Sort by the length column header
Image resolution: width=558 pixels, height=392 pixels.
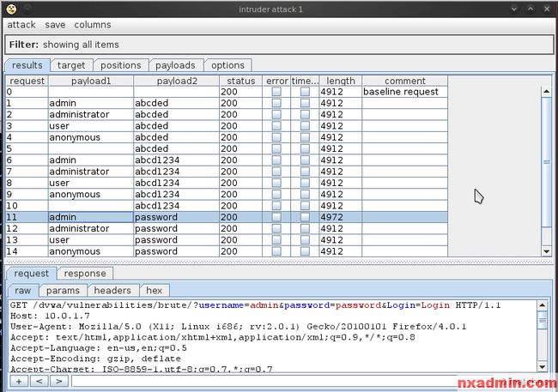coord(341,81)
